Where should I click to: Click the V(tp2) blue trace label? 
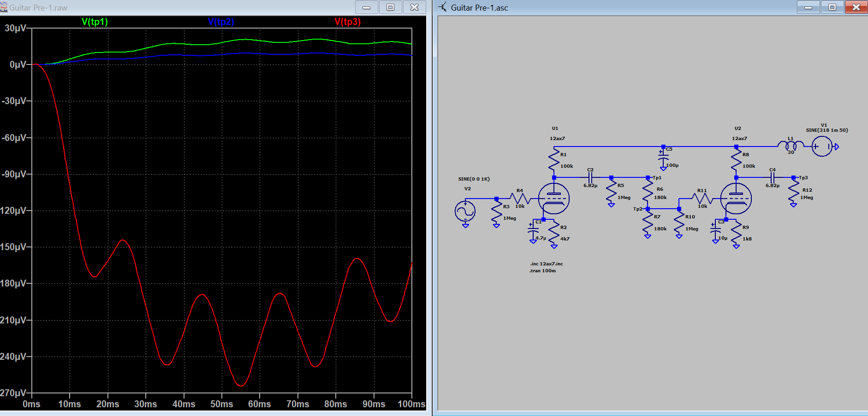[221, 22]
